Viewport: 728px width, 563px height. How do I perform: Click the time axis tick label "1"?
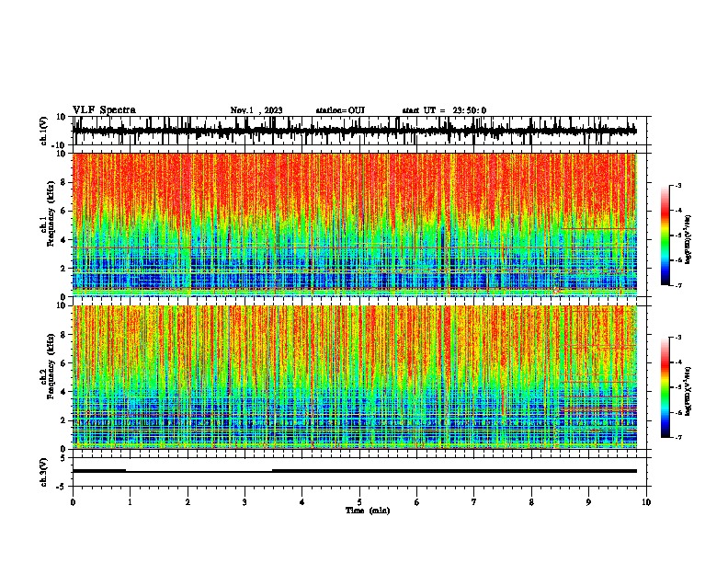pos(130,501)
